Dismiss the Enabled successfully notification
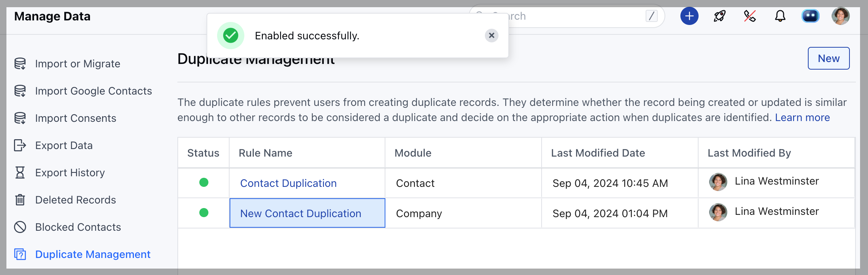Screen dimensions: 868x275 pos(491,36)
